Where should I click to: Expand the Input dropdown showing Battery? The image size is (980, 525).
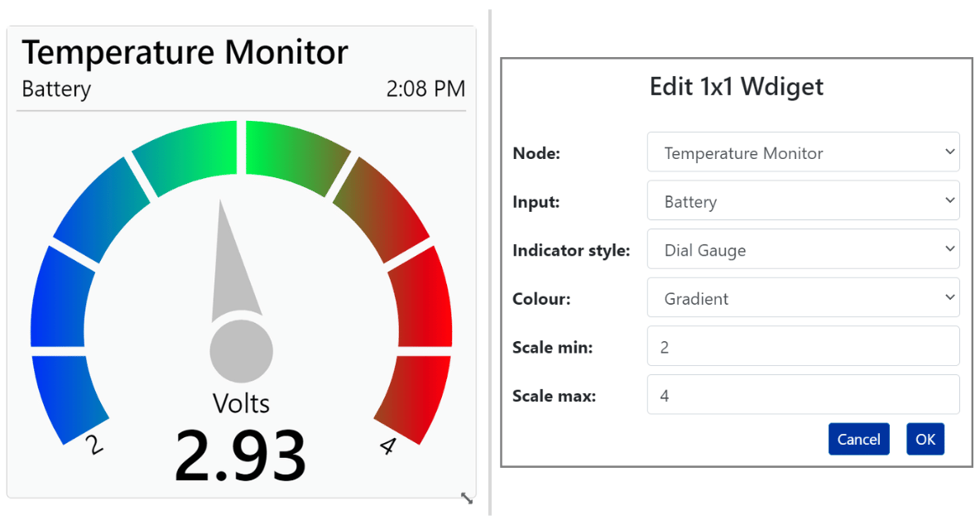coord(803,200)
